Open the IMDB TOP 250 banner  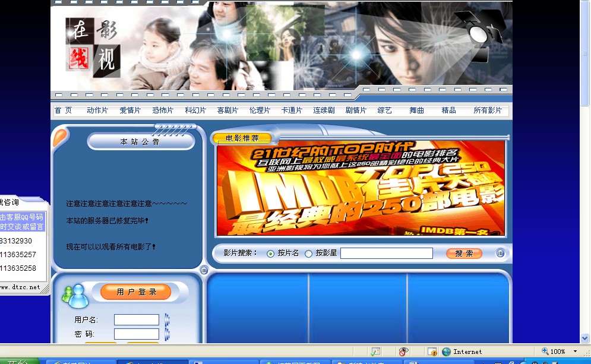click(x=361, y=188)
